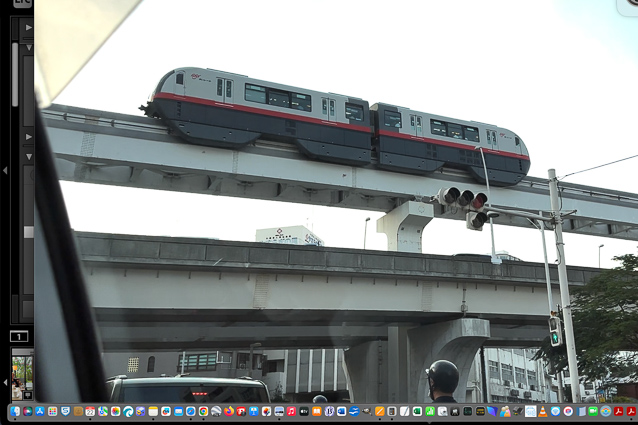Expand the lower collapsed panel in Lightroom sidebar

(x=28, y=137)
